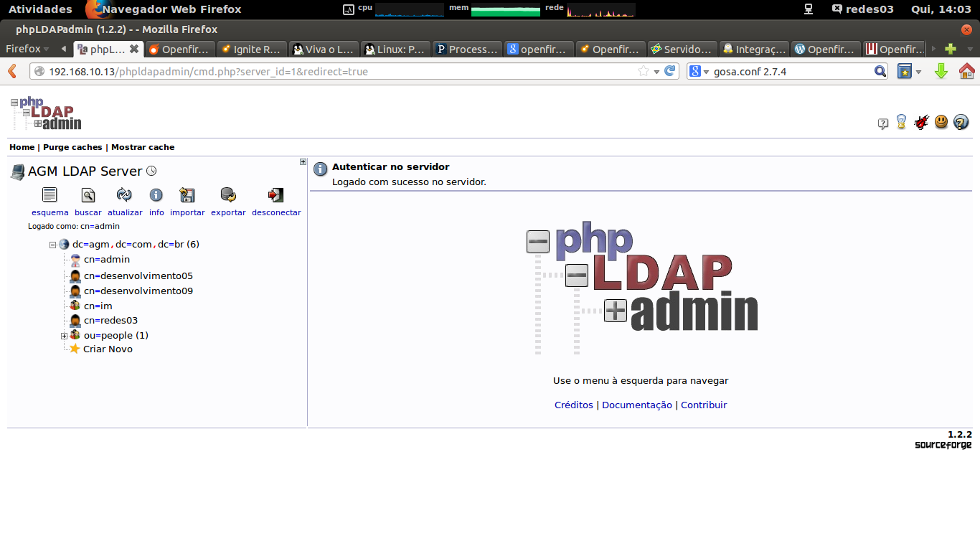Click the buscar search icon
Image resolution: width=980 pixels, height=551 pixels.
(x=88, y=195)
